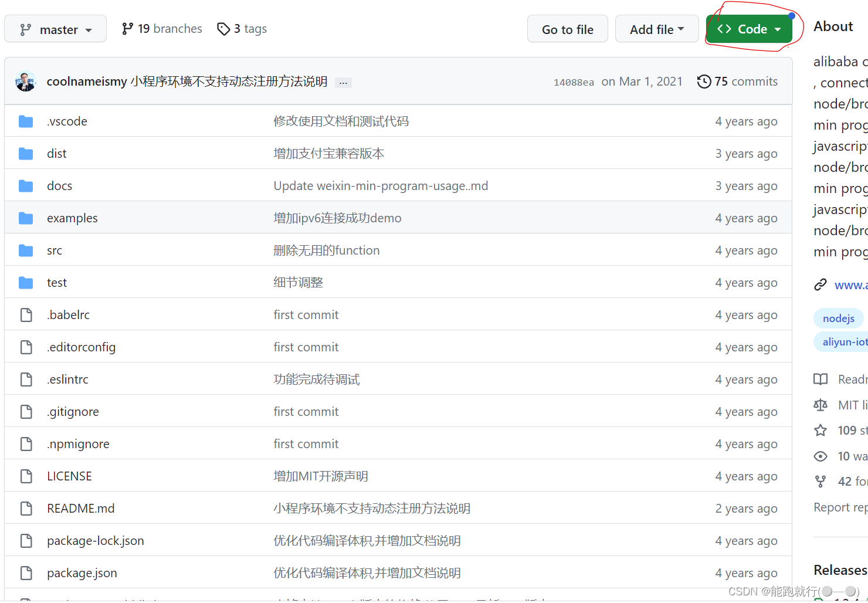868x603 pixels.
Task: Open the Readme via the book icon
Action: point(820,379)
